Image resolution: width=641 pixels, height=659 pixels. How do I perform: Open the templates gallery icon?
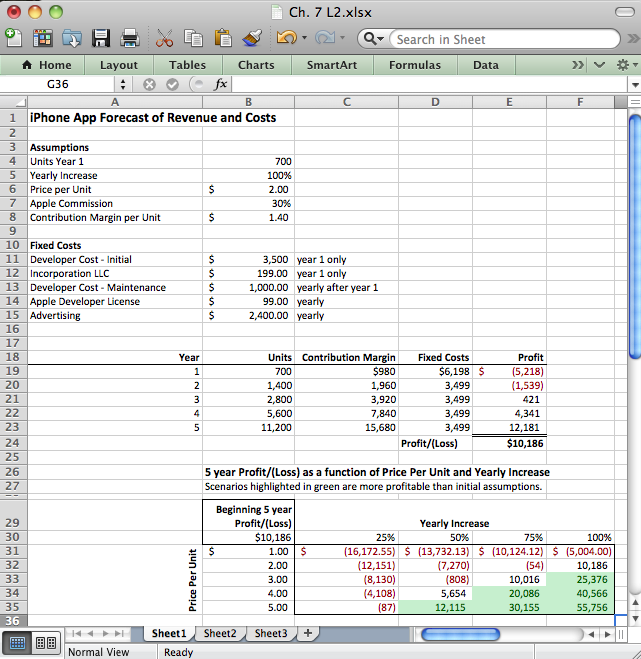pyautogui.click(x=42, y=38)
